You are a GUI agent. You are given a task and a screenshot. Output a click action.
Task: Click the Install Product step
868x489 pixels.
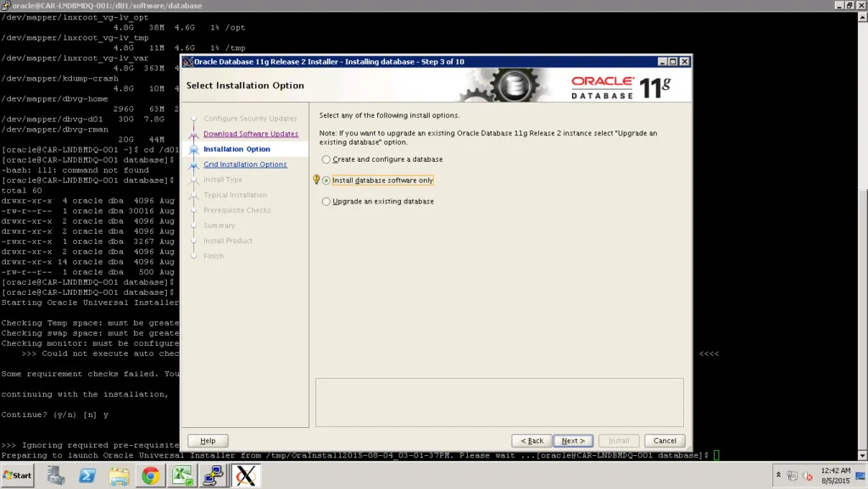click(227, 241)
